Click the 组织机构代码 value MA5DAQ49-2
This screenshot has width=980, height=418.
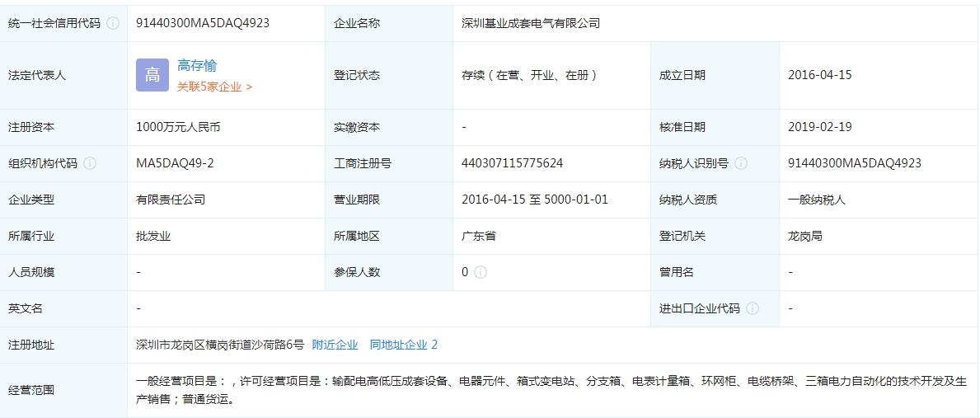click(175, 163)
